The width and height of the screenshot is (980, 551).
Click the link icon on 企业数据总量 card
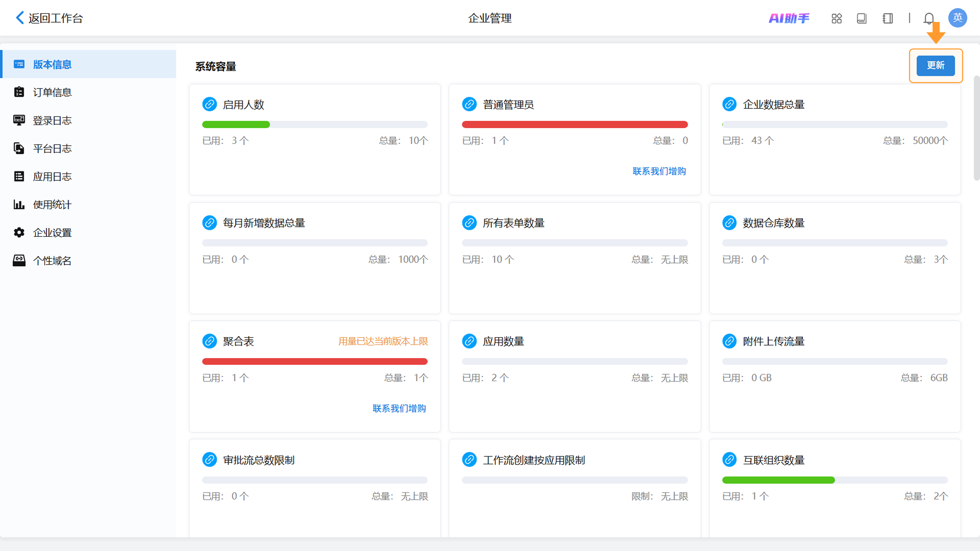point(730,104)
